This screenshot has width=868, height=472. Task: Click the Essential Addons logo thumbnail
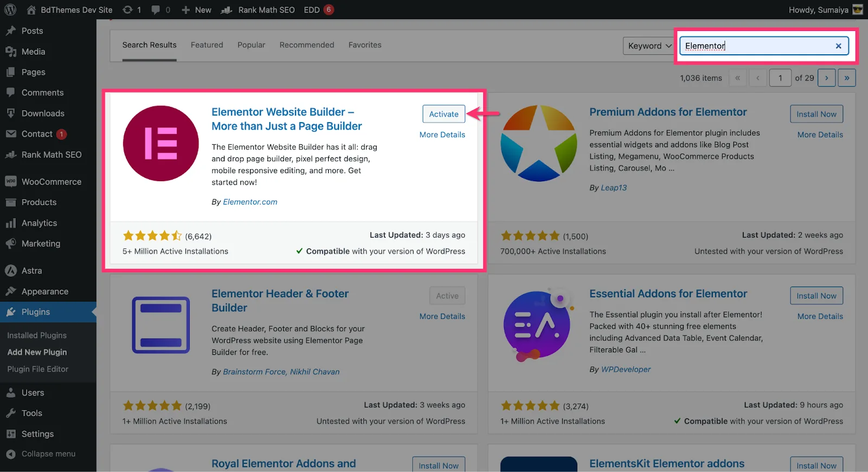pyautogui.click(x=538, y=325)
